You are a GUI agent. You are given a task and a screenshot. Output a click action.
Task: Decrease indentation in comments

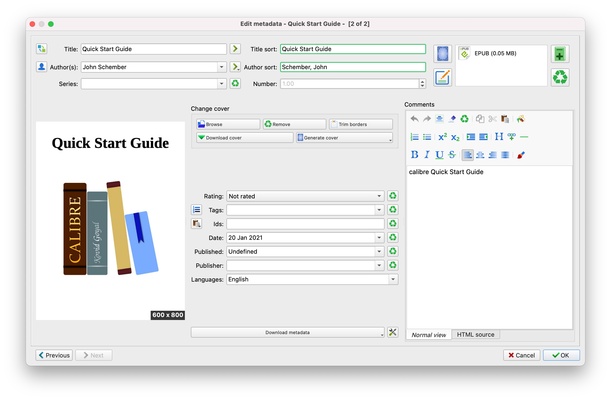click(x=483, y=137)
